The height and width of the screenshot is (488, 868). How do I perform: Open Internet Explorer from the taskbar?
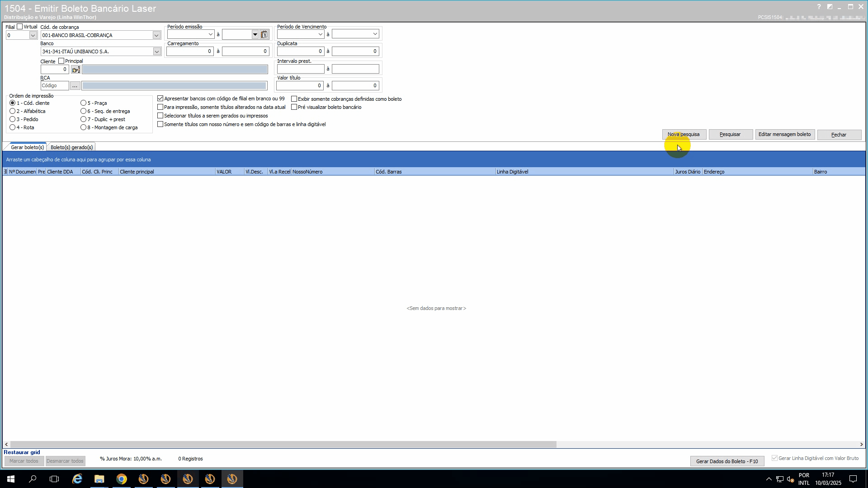(77, 479)
